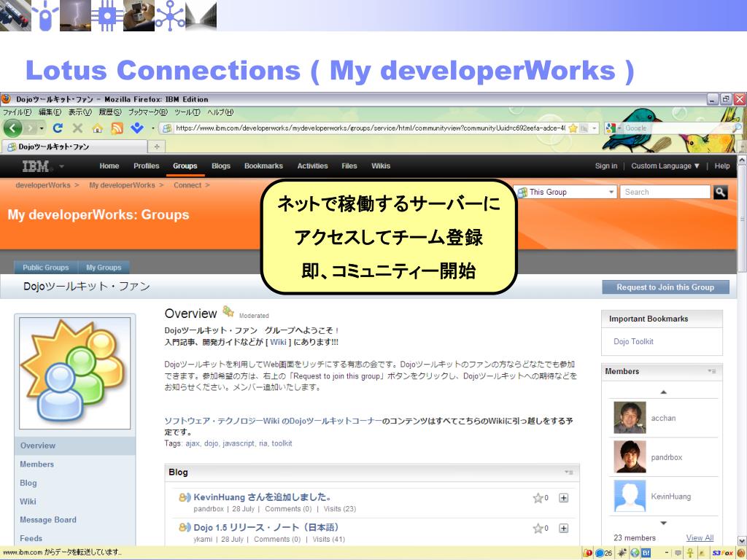747x560 pixels.
Task: Open a new tab with the plus button
Action: pos(157,147)
